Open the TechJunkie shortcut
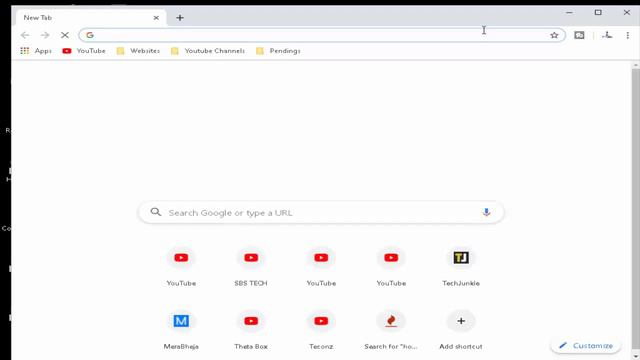Viewport: 640px width, 360px height. coord(461,266)
